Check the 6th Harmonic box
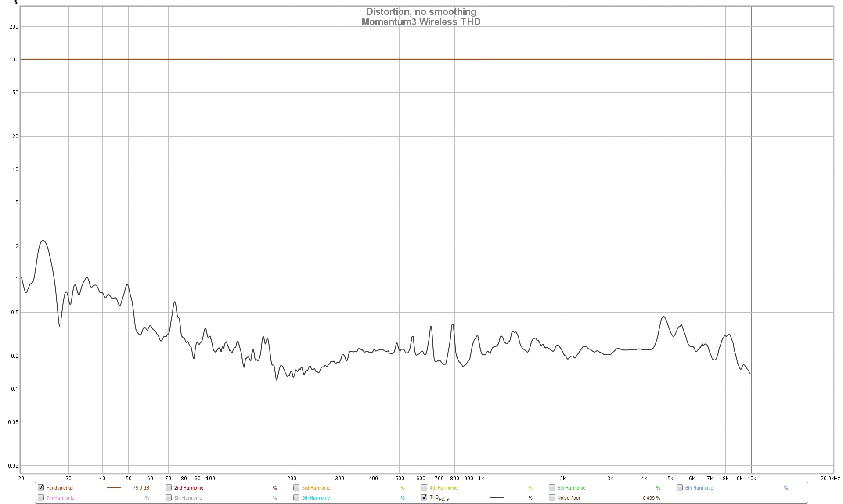Viewport: 843px width, 504px height. pyautogui.click(x=680, y=487)
